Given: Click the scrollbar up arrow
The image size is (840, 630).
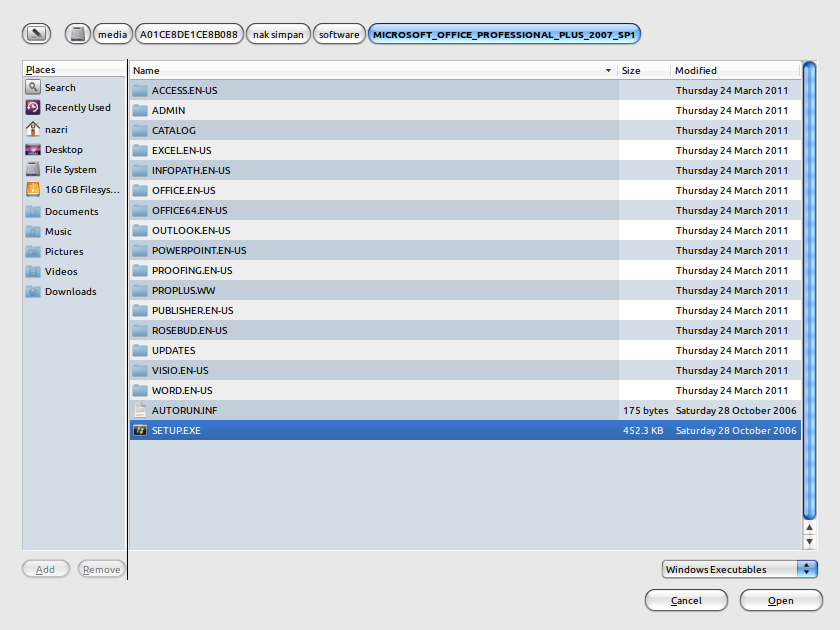Looking at the screenshot, I should coord(809,528).
